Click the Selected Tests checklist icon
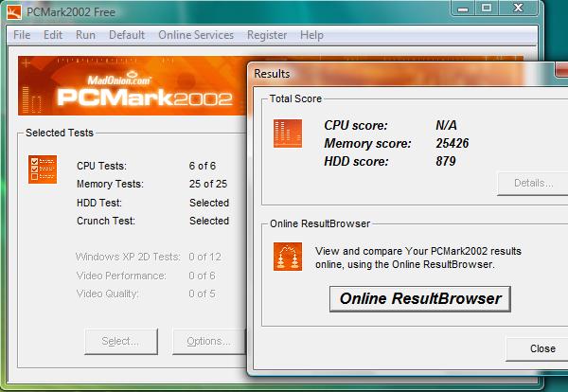Screen dimensions: 568x392 pyautogui.click(x=43, y=169)
